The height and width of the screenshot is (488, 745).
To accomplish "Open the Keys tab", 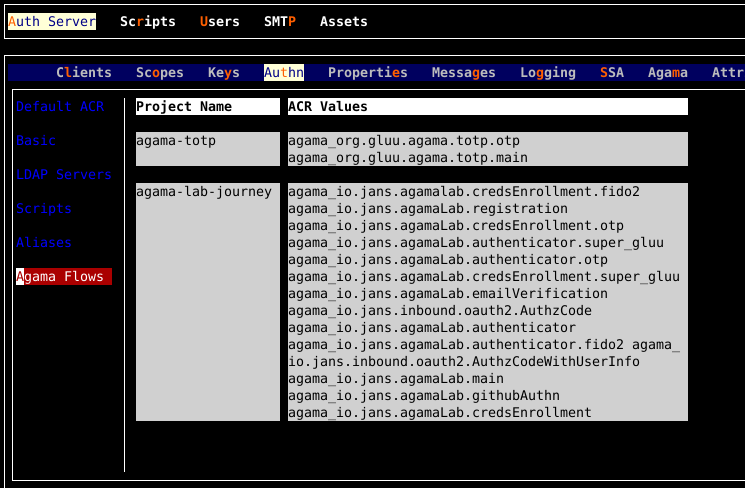I will click(223, 72).
